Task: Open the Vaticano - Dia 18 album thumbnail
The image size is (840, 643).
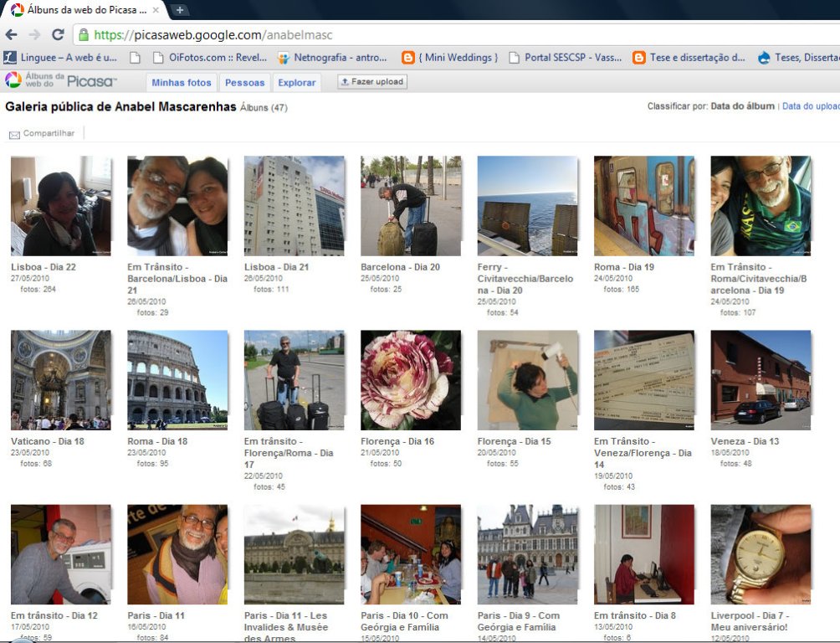Action: (x=60, y=380)
